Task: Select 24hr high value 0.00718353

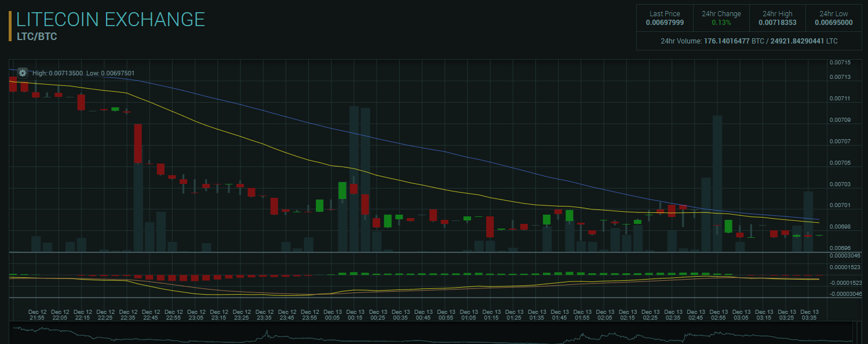Action: click(777, 23)
